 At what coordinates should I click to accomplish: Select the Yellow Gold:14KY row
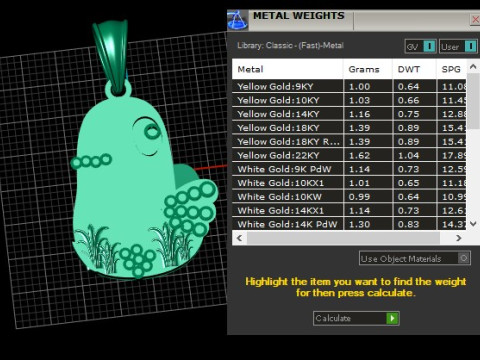(x=349, y=114)
